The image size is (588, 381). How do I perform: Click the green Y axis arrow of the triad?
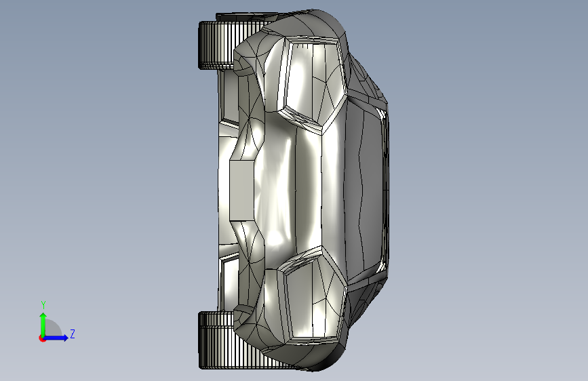tap(43, 324)
